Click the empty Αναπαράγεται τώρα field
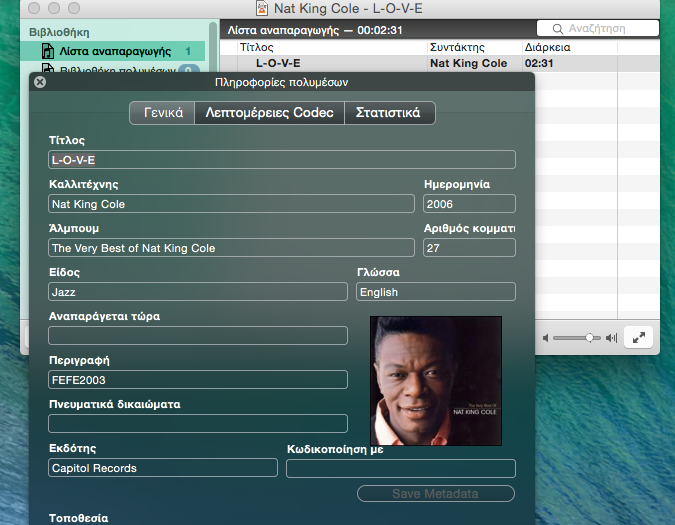 [x=198, y=336]
